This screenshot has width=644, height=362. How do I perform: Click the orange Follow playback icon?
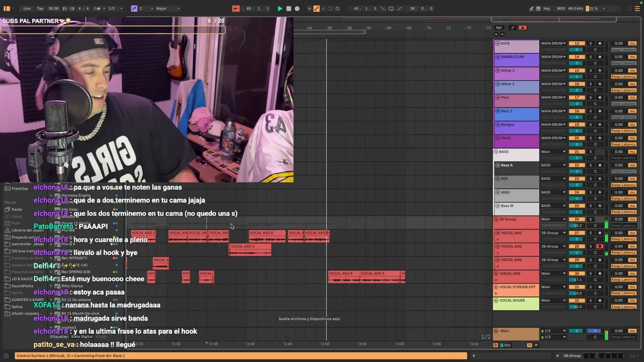pos(236,9)
